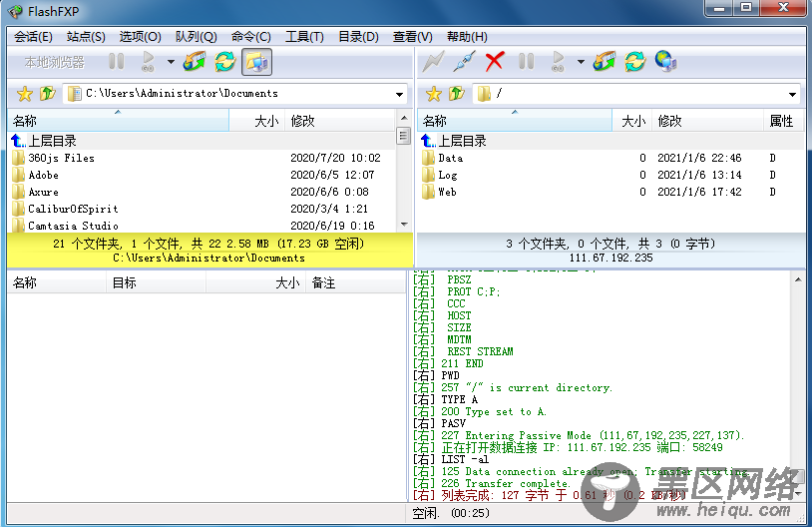Click the log line 227 Entering Passive Mode
The image size is (812, 527).
(578, 435)
